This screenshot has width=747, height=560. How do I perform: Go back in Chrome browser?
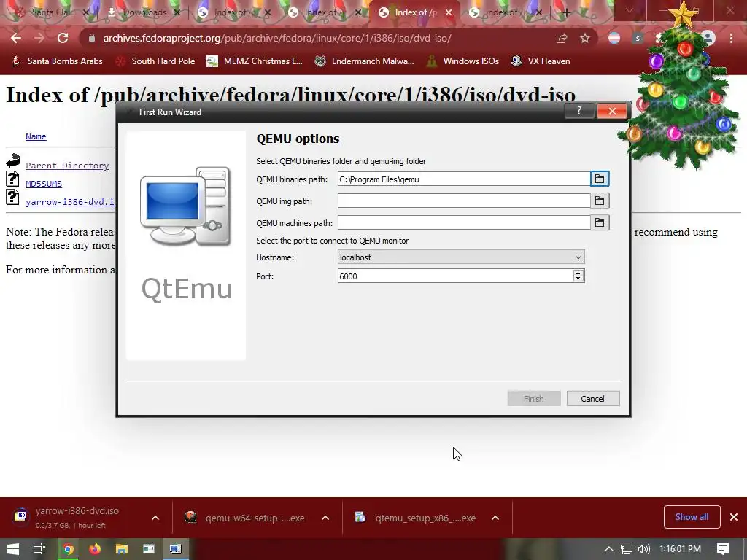16,38
